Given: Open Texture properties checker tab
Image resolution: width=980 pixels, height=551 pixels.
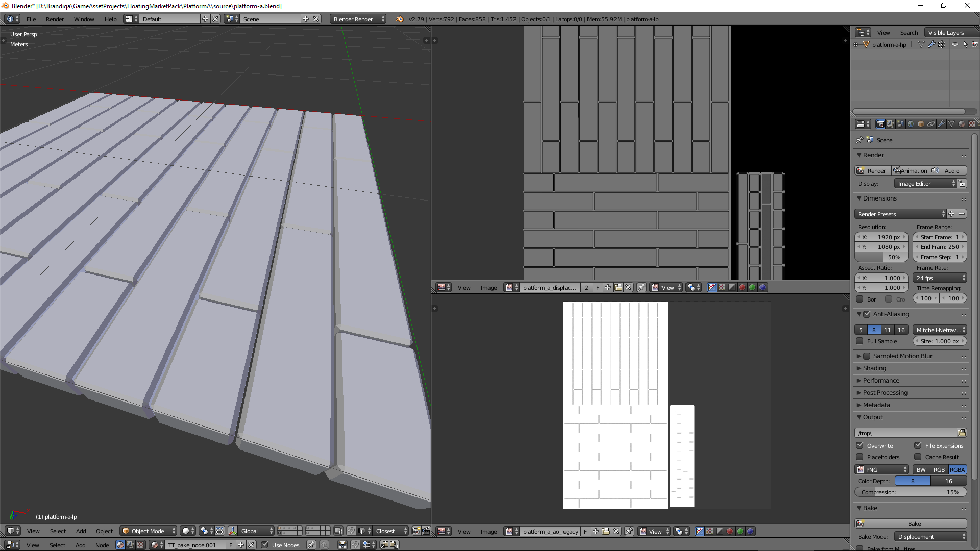Looking at the screenshot, I should pyautogui.click(x=972, y=124).
